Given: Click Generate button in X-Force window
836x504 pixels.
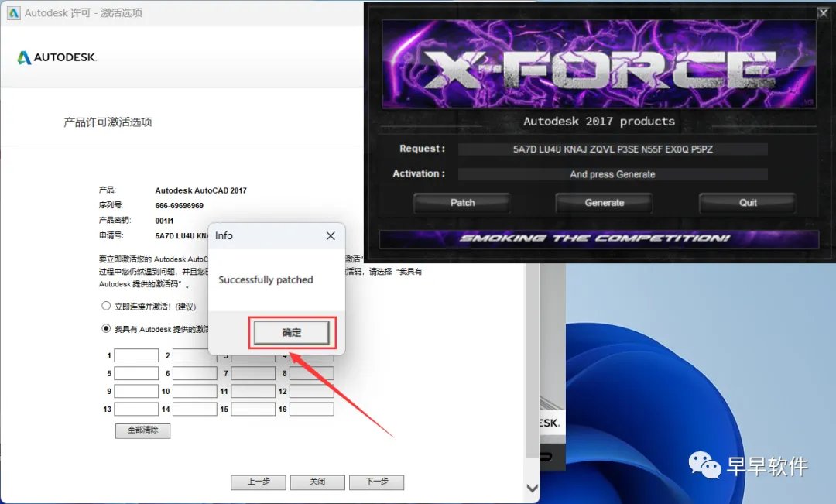Looking at the screenshot, I should [x=604, y=203].
